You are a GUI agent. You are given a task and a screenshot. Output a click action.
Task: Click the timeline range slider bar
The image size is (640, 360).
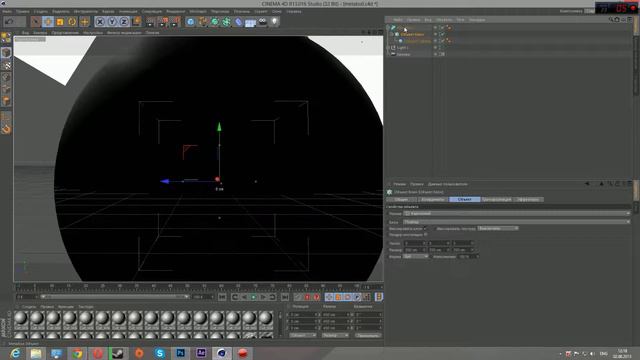tap(115, 297)
